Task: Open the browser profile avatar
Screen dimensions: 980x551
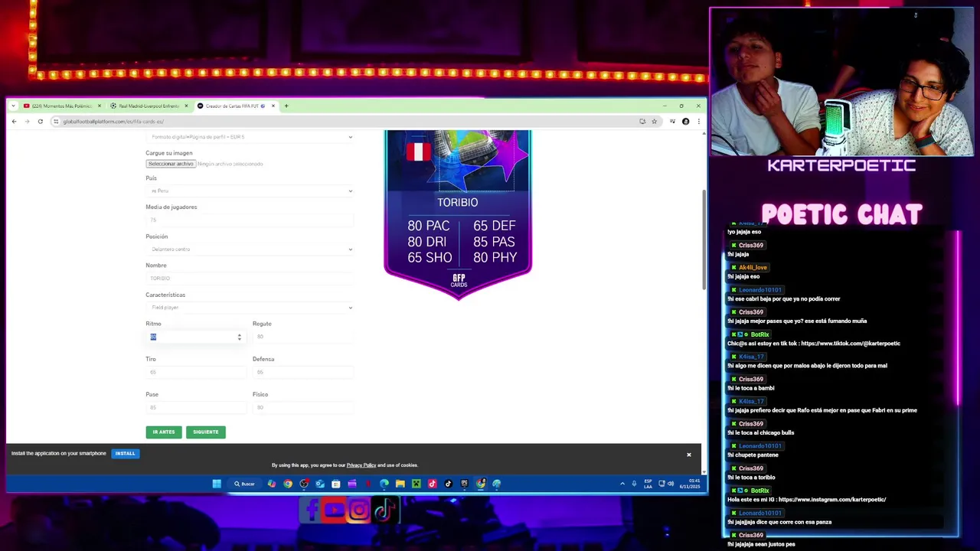Action: [685, 121]
